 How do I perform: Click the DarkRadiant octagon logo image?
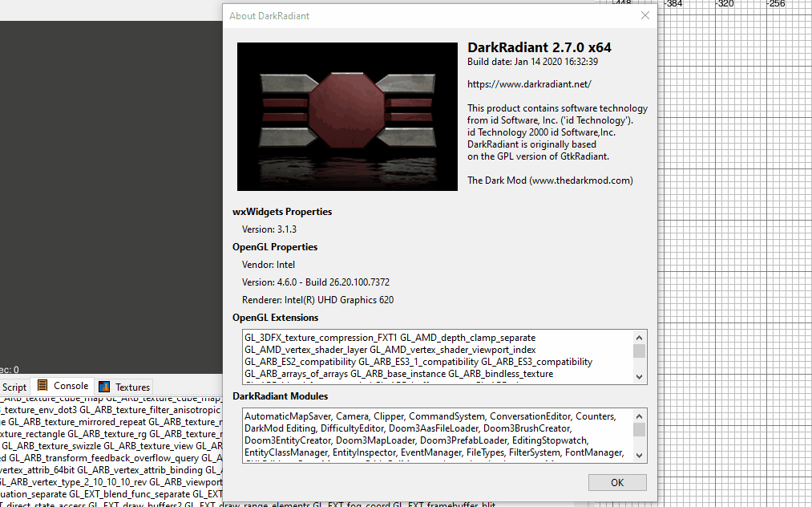(347, 116)
